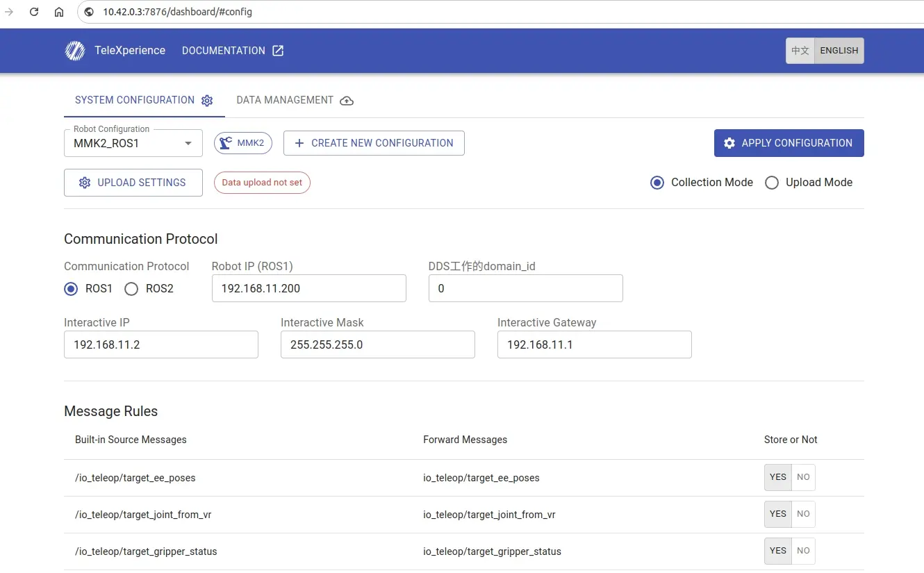
Task: Click the external-link icon beside Documentation
Action: click(278, 51)
